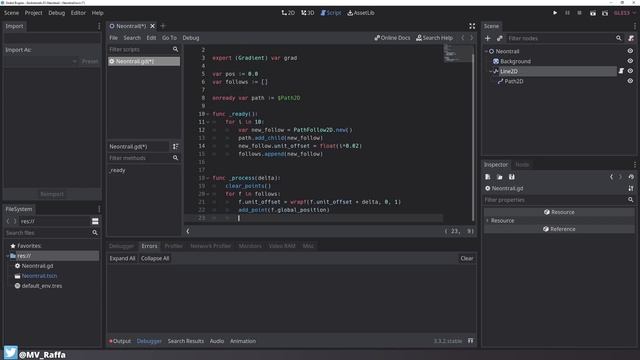640x360 pixels.
Task: Stop the running scene
Action: [x=580, y=13]
